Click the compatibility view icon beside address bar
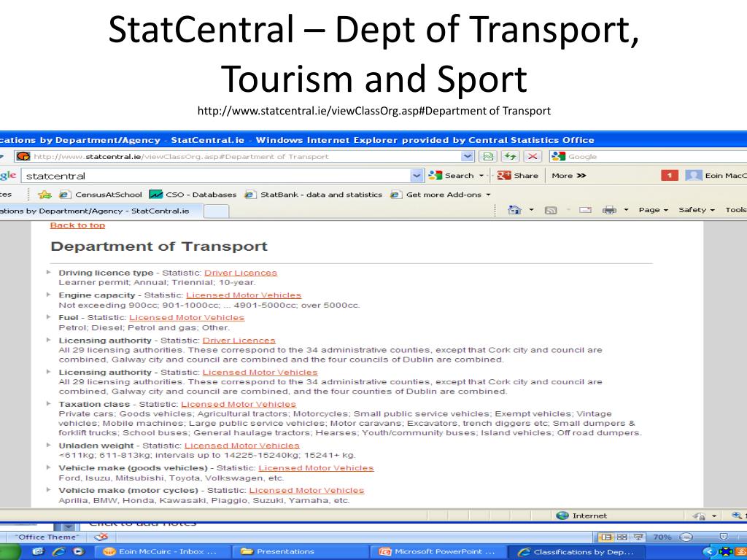The width and height of the screenshot is (747, 560). point(488,156)
